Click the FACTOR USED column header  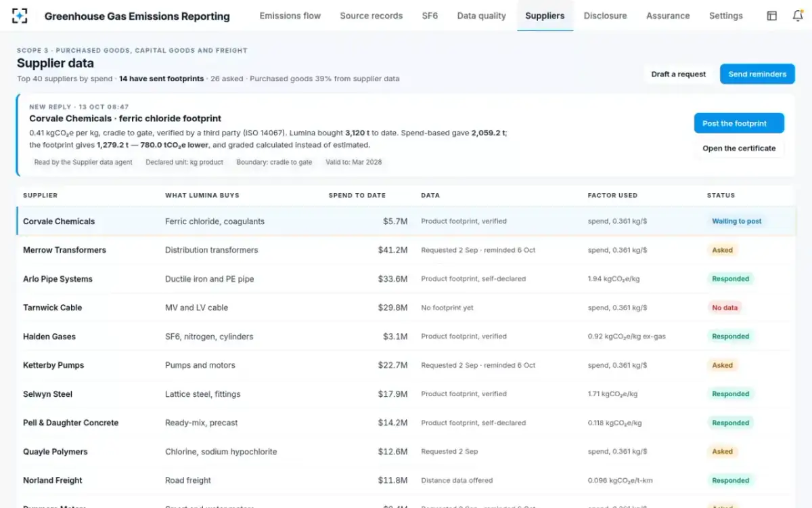point(612,195)
